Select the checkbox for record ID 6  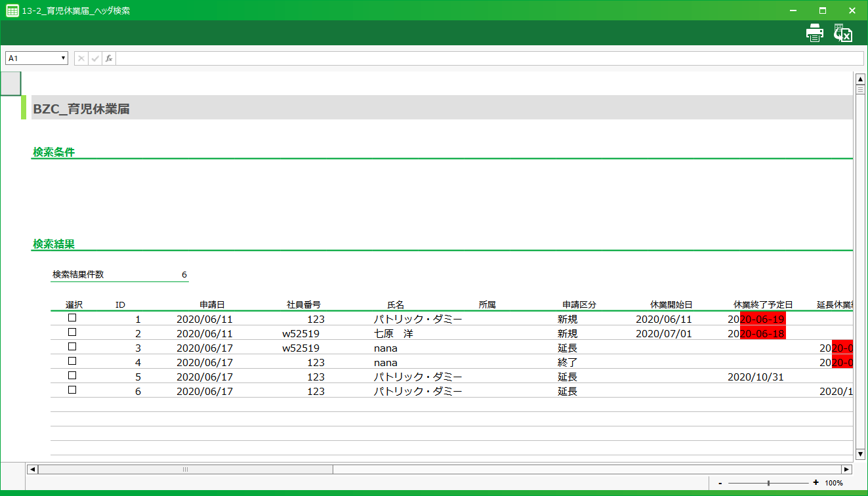tap(72, 390)
